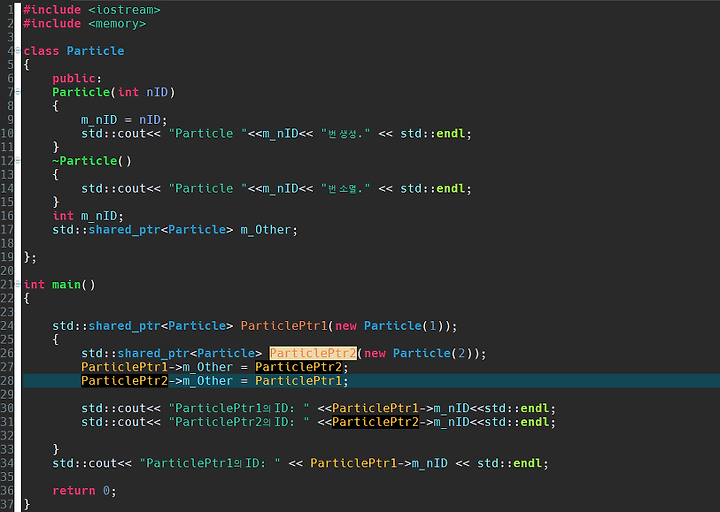Click 'std::endl;' at end of line 10
Screen dimensions: 720x512
436,134
